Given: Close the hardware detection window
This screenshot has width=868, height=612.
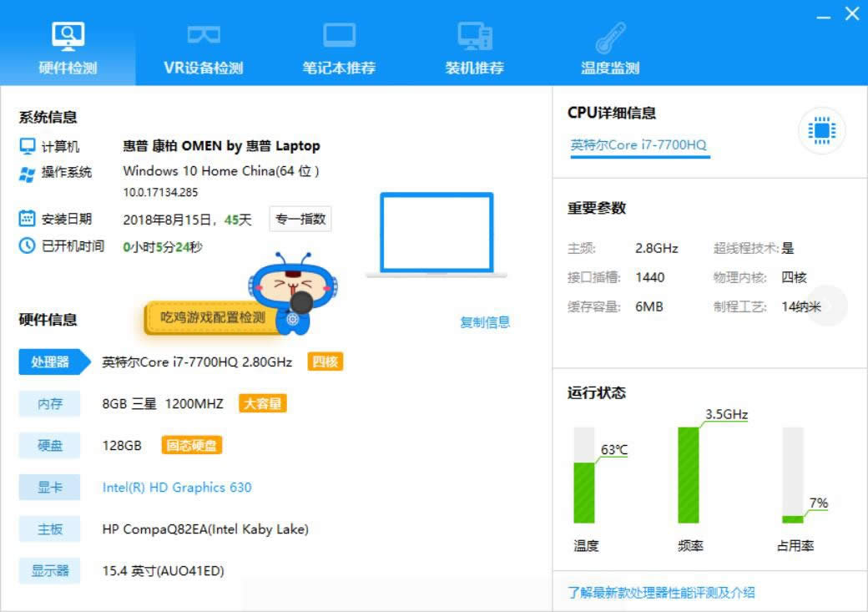Looking at the screenshot, I should pos(852,13).
